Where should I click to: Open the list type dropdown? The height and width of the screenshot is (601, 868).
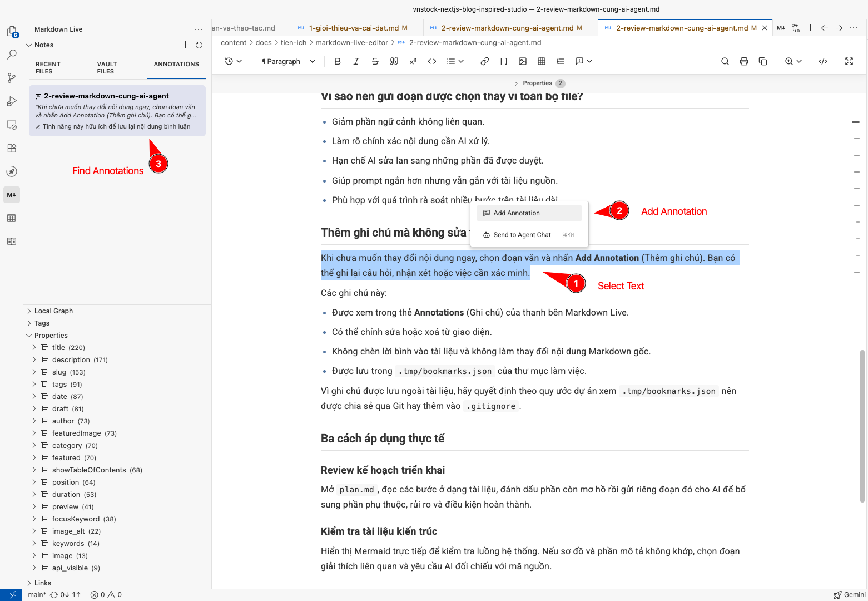point(455,61)
